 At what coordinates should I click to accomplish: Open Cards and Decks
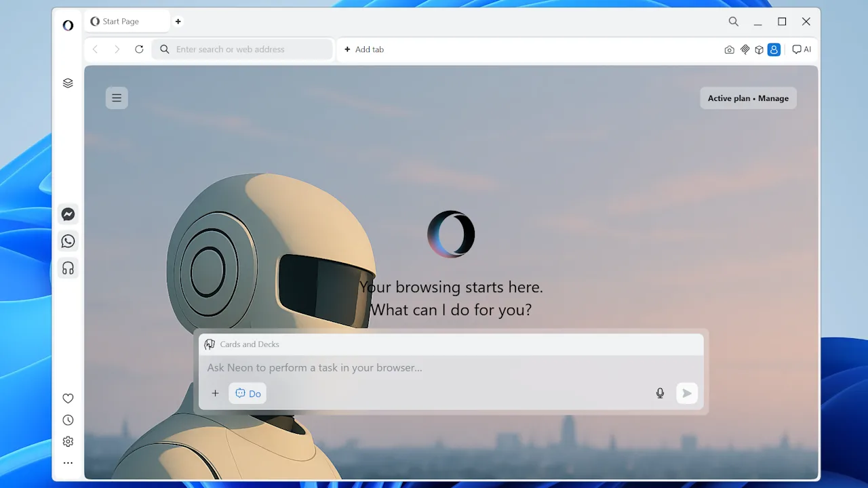point(242,344)
